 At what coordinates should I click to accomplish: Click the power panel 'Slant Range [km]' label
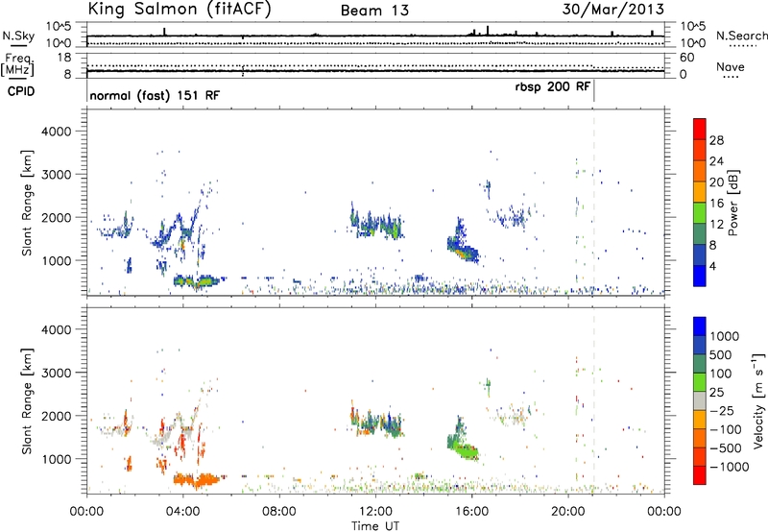pos(27,203)
